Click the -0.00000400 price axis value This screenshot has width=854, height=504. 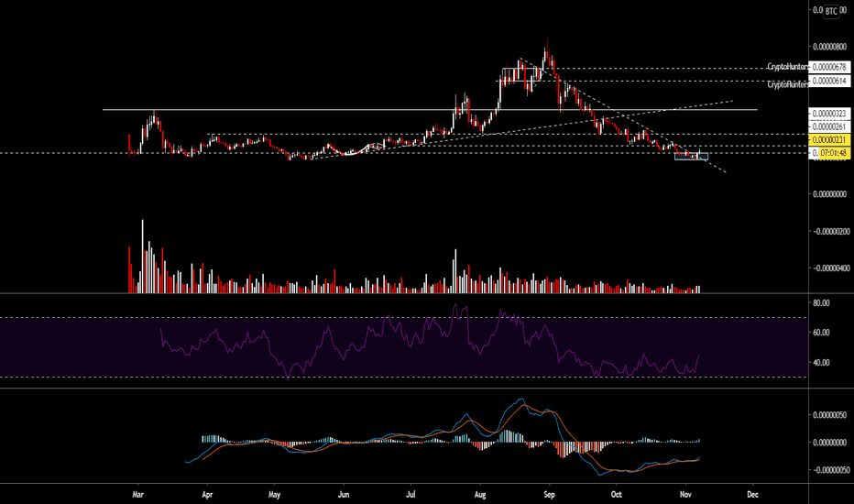click(830, 268)
